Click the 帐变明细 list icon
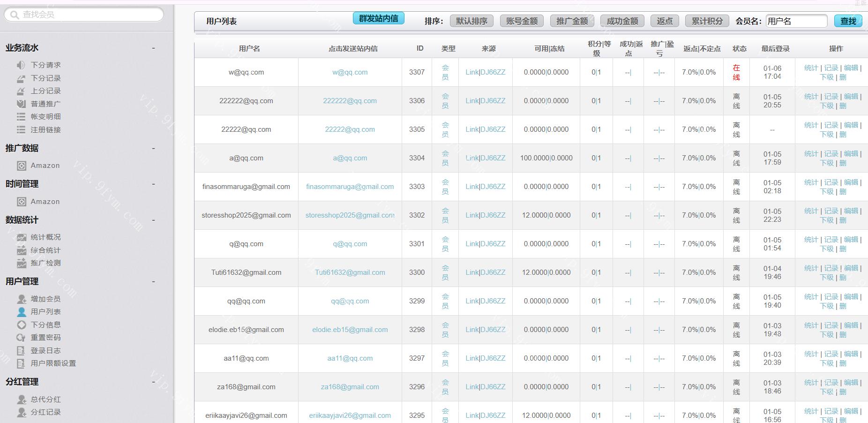The image size is (868, 423). point(21,117)
